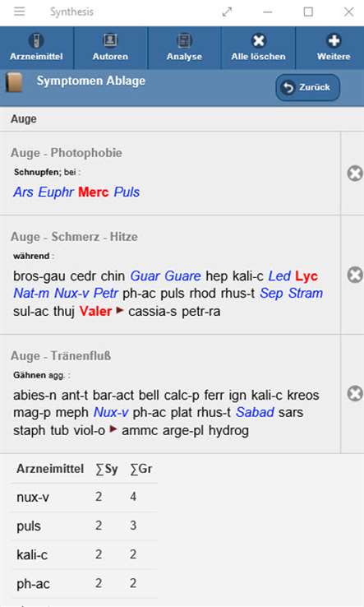
Task: Open the Autoren section
Action: 110,48
